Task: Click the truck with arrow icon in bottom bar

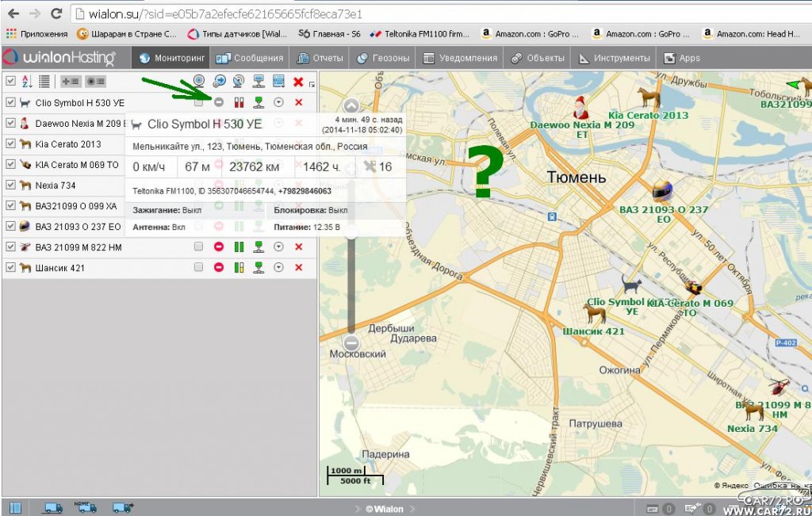Action: click(123, 508)
